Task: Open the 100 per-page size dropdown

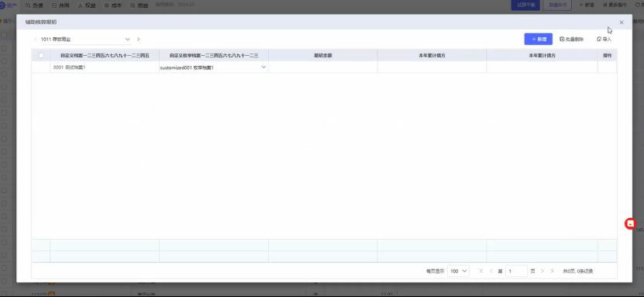Action: 459,271
